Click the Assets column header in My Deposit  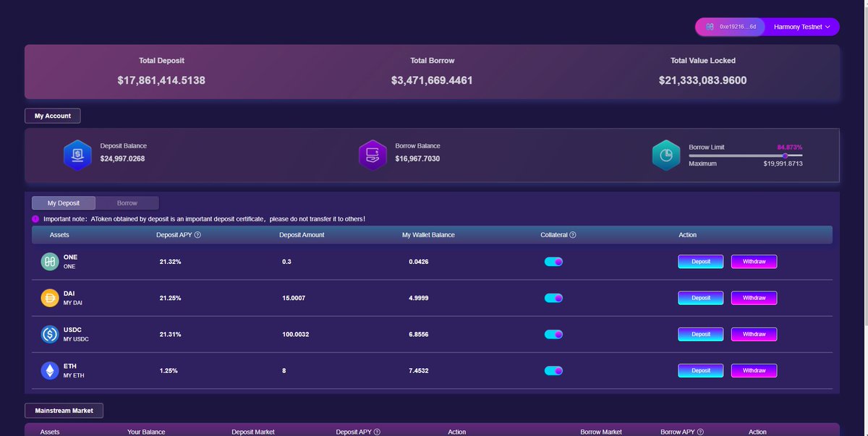[x=59, y=235]
